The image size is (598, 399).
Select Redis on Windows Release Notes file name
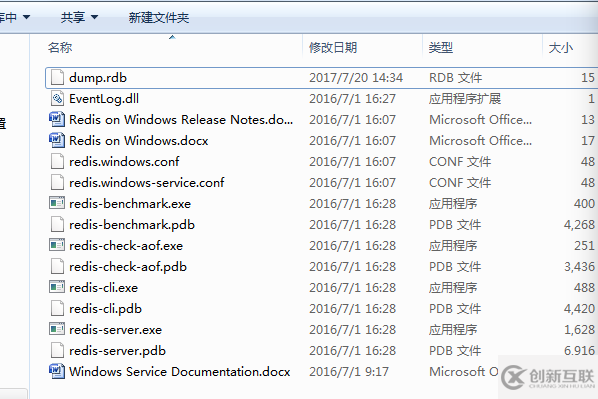[181, 120]
